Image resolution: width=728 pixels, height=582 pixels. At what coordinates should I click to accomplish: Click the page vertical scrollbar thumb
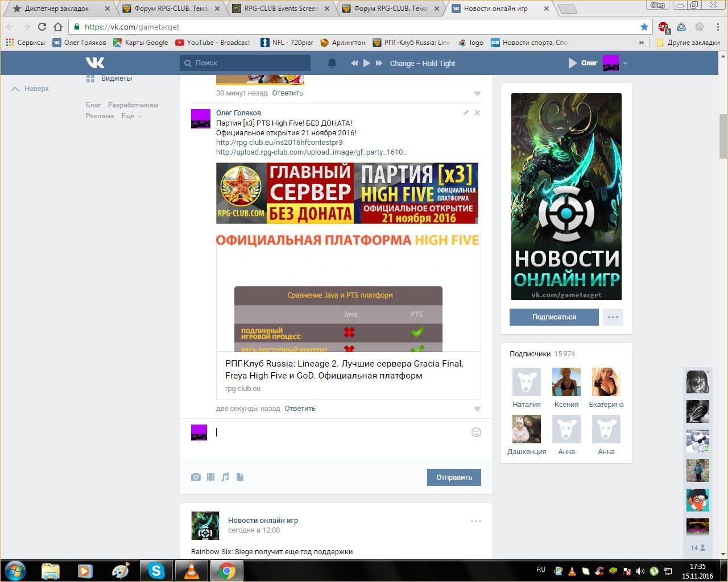pyautogui.click(x=723, y=136)
